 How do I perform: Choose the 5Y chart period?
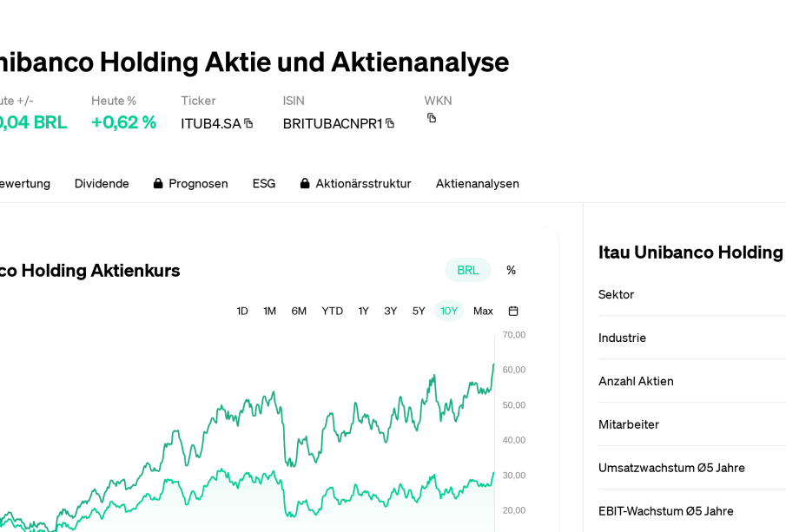(x=419, y=311)
